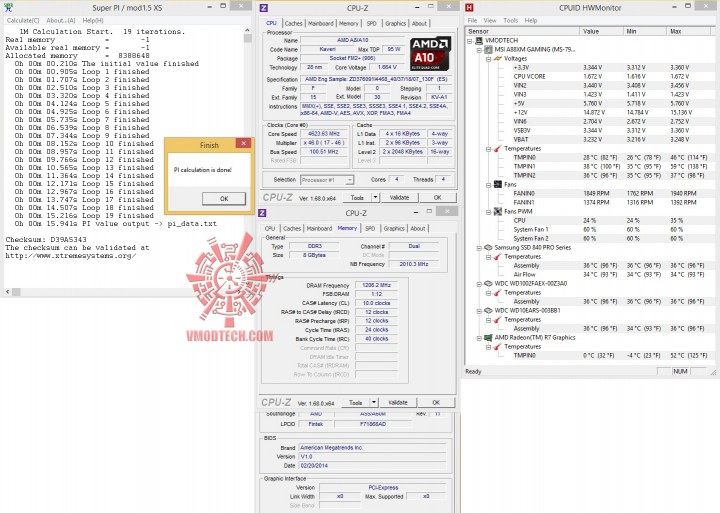The width and height of the screenshot is (720, 513).
Task: Collapse the VMODTECH root node
Action: click(x=470, y=40)
